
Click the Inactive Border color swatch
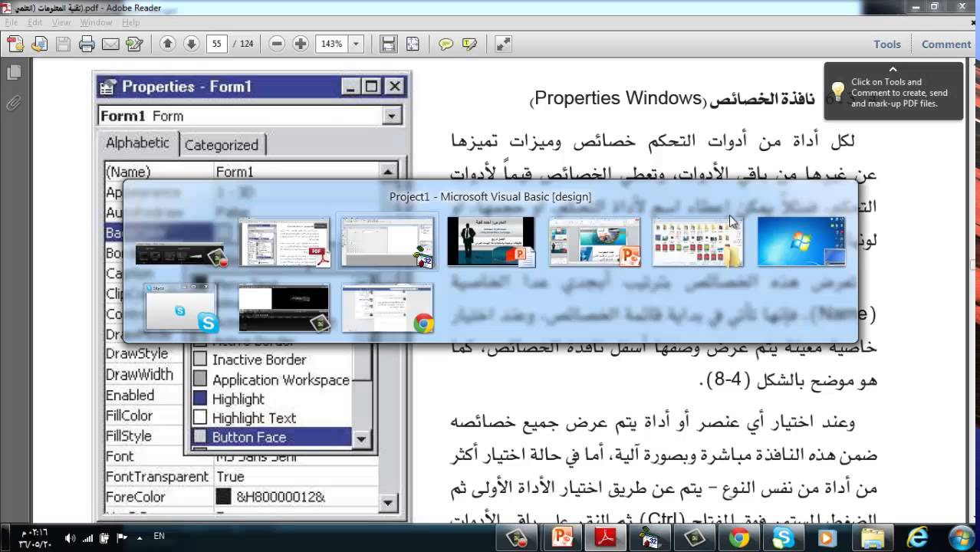click(200, 359)
